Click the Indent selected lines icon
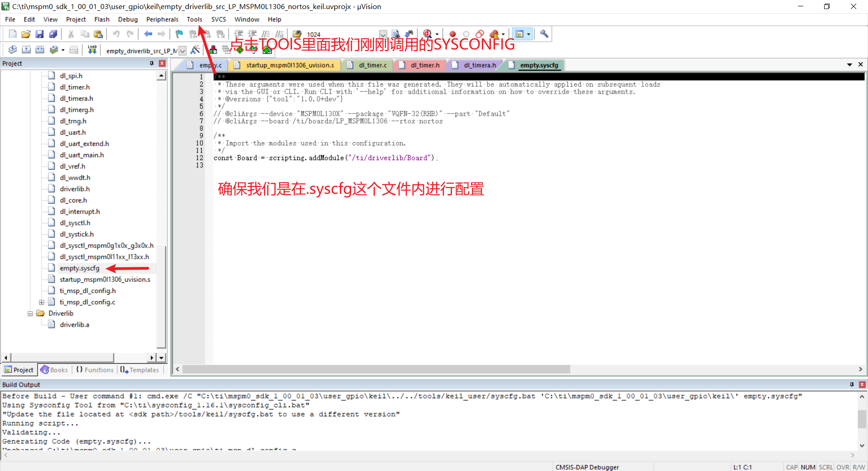 pyautogui.click(x=239, y=34)
